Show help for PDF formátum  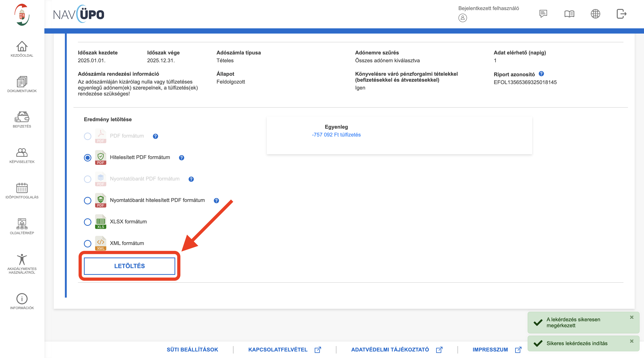point(155,136)
